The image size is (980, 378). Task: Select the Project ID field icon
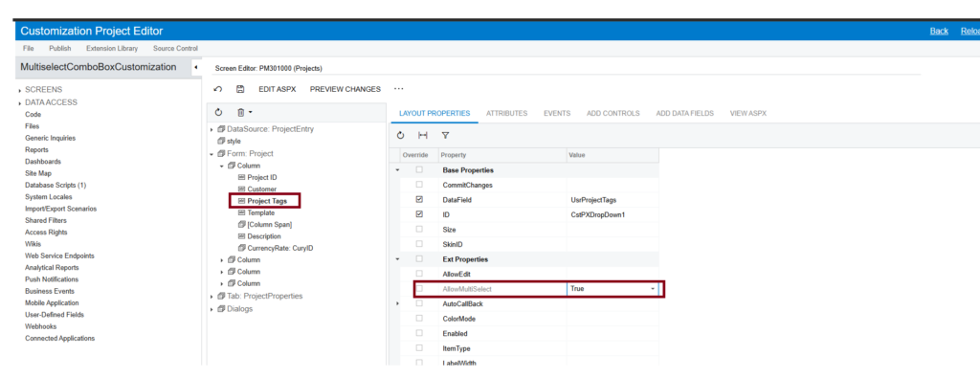[x=242, y=177]
